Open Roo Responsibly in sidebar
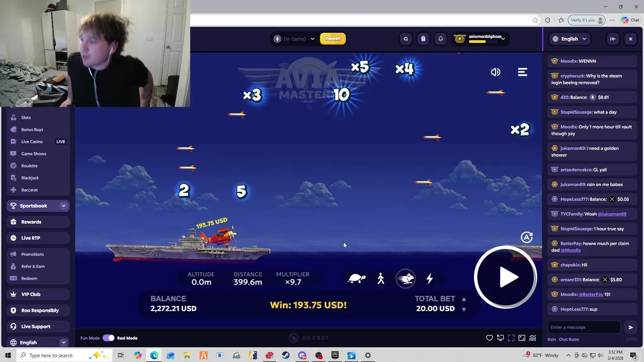The image size is (644, 362). point(38,310)
